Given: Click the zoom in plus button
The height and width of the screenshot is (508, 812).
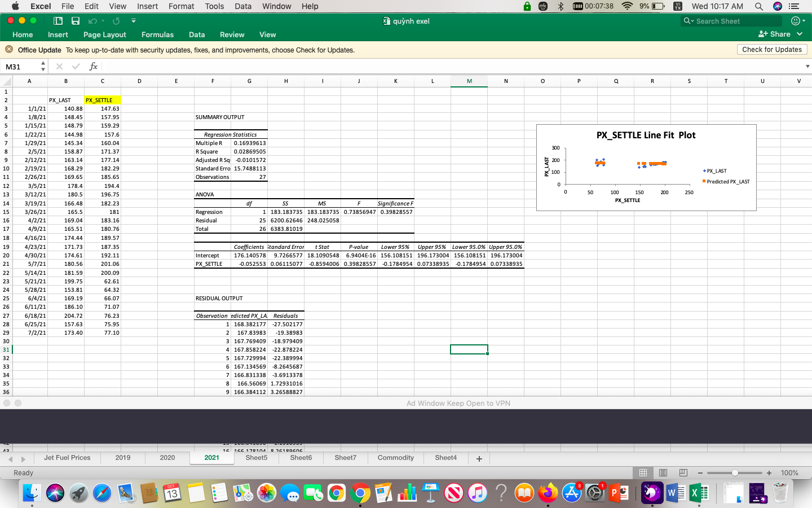Looking at the screenshot, I should [x=769, y=473].
